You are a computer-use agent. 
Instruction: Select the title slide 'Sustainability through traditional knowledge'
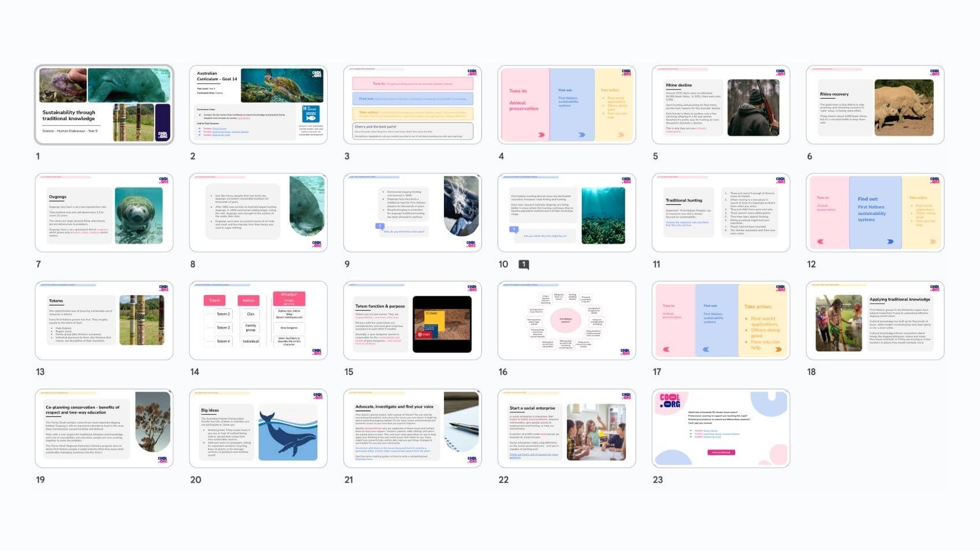point(104,105)
